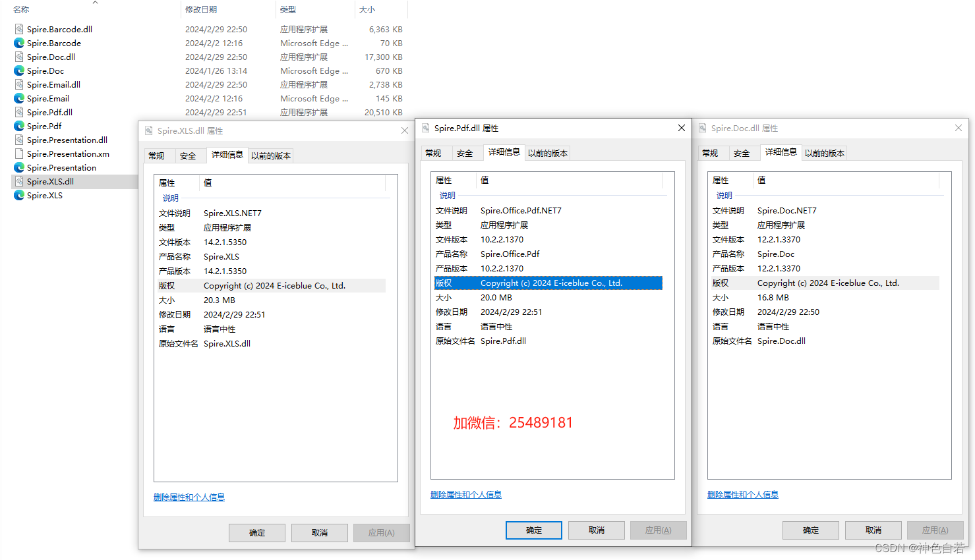
Task: Click the Spire.Presentation Edge file icon
Action: pyautogui.click(x=19, y=167)
